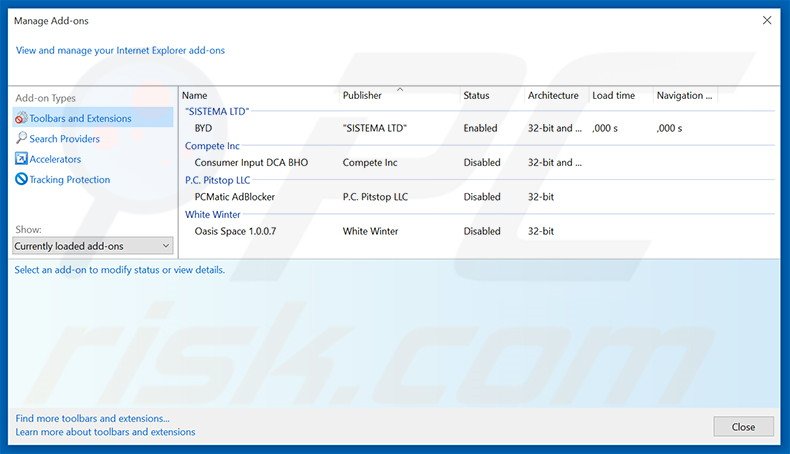Click PCMatic AdBlocker's 32-bit architecture cell
This screenshot has width=790, height=454.
pyautogui.click(x=541, y=197)
